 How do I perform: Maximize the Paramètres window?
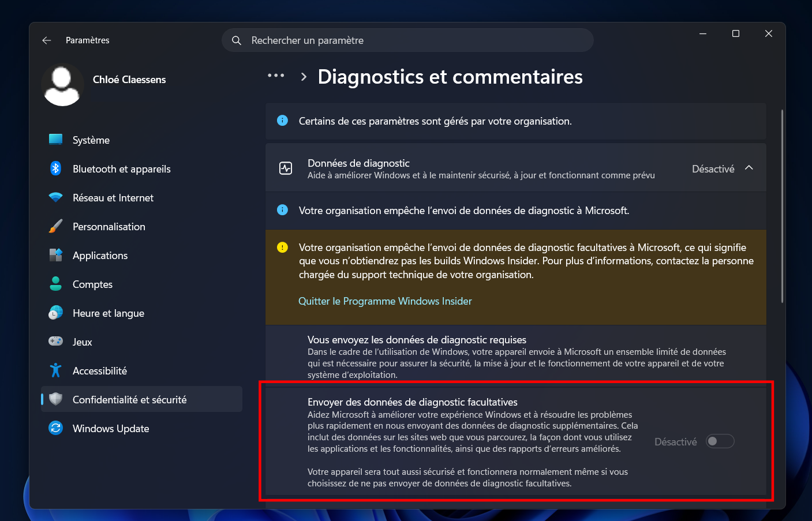pyautogui.click(x=736, y=33)
